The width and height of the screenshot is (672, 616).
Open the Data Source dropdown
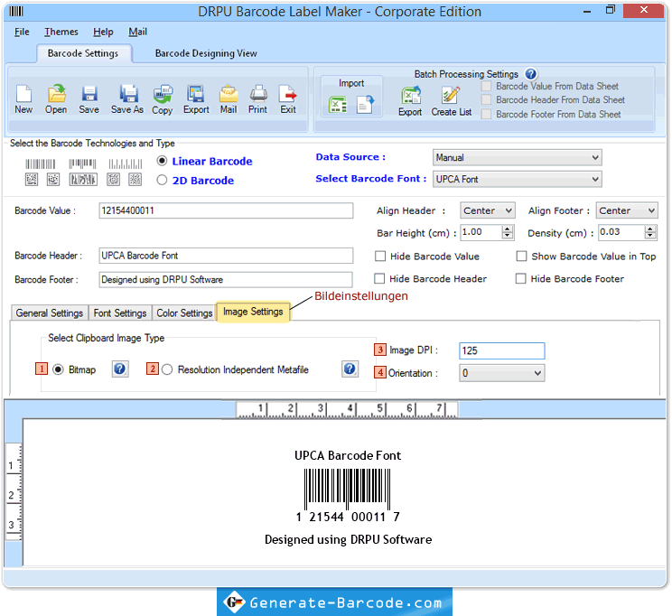click(x=518, y=157)
